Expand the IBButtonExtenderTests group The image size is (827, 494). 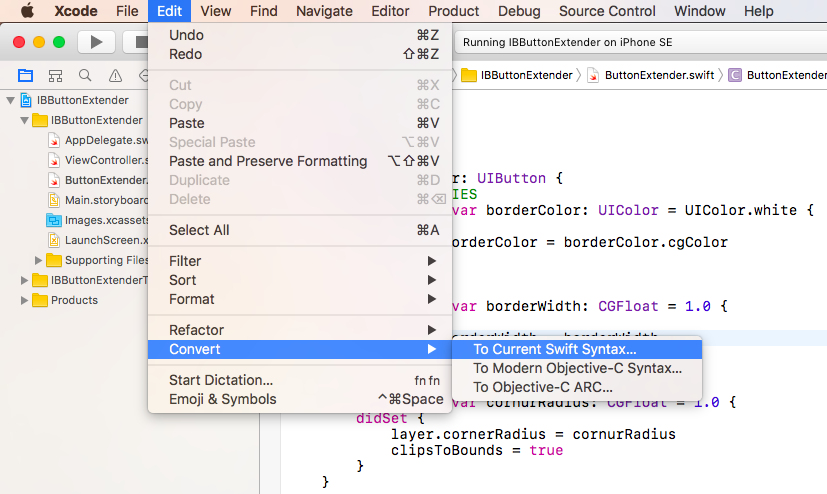click(24, 280)
